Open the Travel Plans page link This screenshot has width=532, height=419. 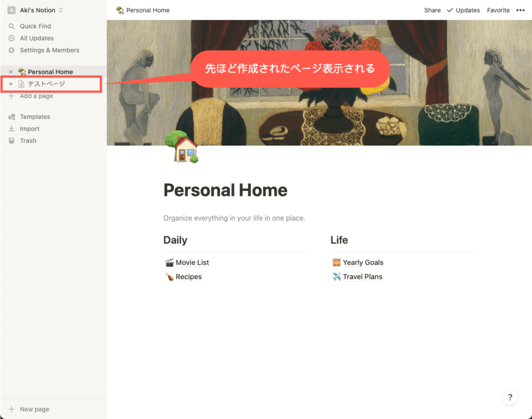tap(362, 277)
